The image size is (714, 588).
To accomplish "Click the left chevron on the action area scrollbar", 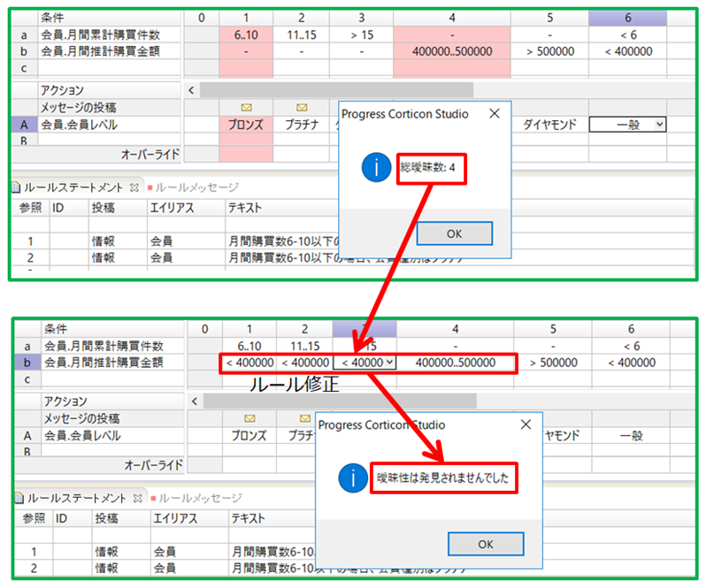I will click(193, 89).
